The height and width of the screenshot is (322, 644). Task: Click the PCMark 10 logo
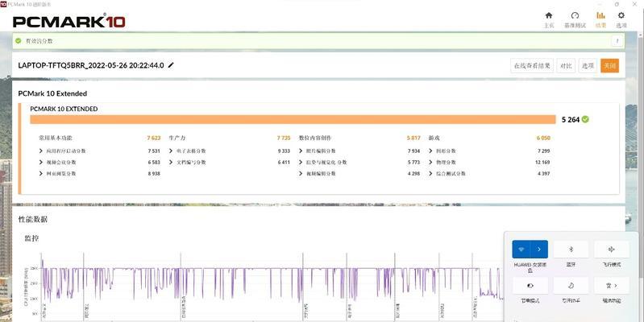pos(69,20)
